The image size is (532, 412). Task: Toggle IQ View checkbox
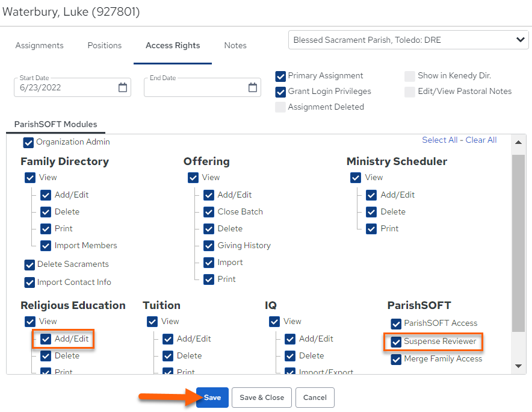click(x=274, y=322)
